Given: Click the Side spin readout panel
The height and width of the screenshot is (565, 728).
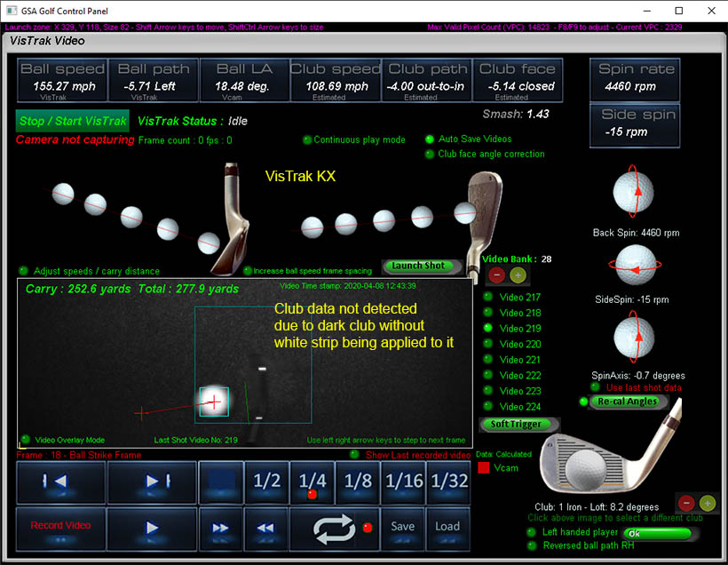Looking at the screenshot, I should 635,125.
